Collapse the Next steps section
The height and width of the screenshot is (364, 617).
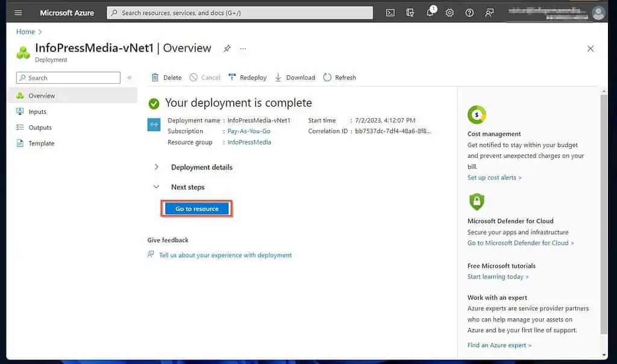coord(157,187)
